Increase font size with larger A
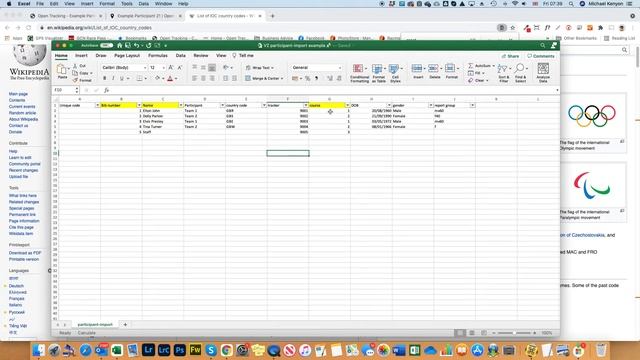640x360 pixels. click(171, 67)
